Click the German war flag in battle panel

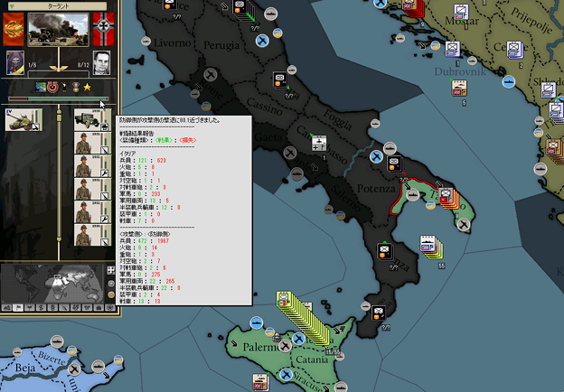(104, 29)
